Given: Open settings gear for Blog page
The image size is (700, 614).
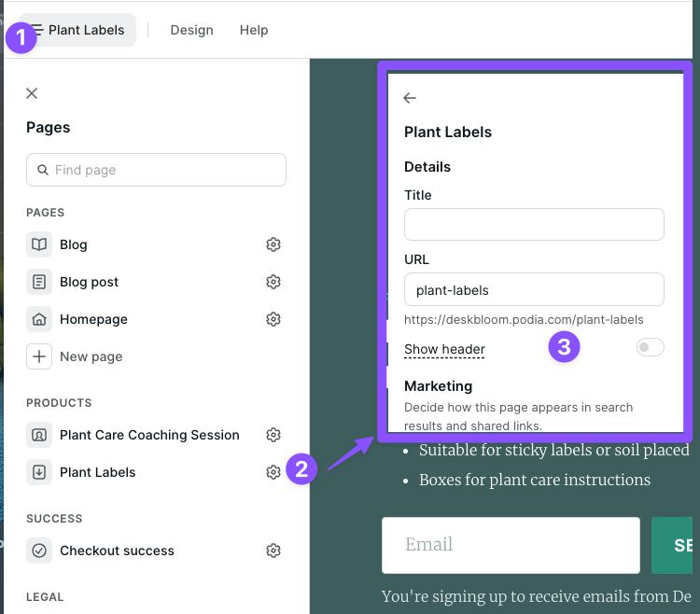Looking at the screenshot, I should [x=273, y=244].
